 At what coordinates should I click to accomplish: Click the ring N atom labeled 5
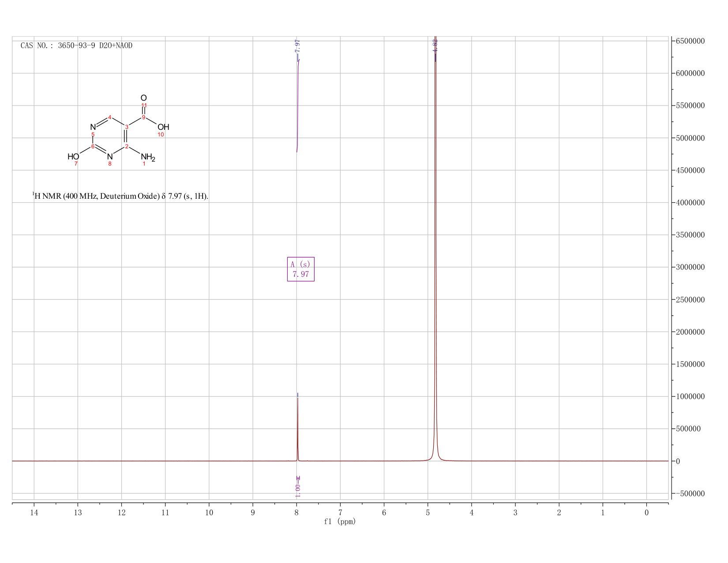click(93, 127)
